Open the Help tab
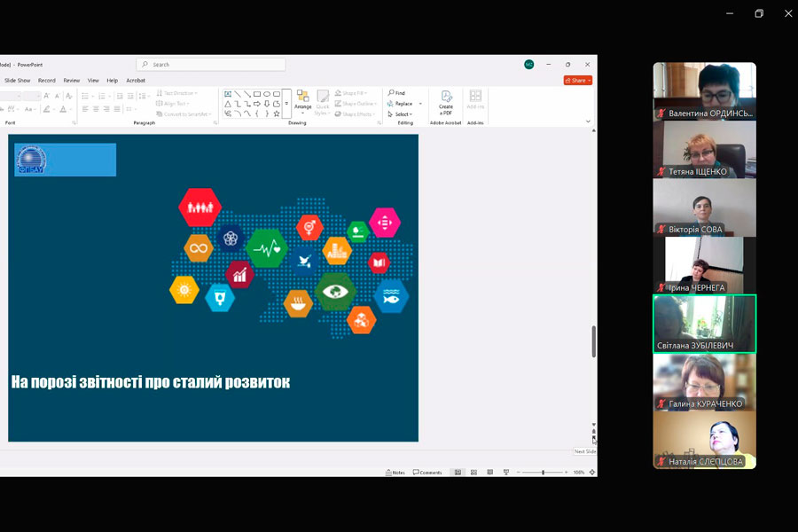Image resolution: width=798 pixels, height=532 pixels. pos(113,81)
